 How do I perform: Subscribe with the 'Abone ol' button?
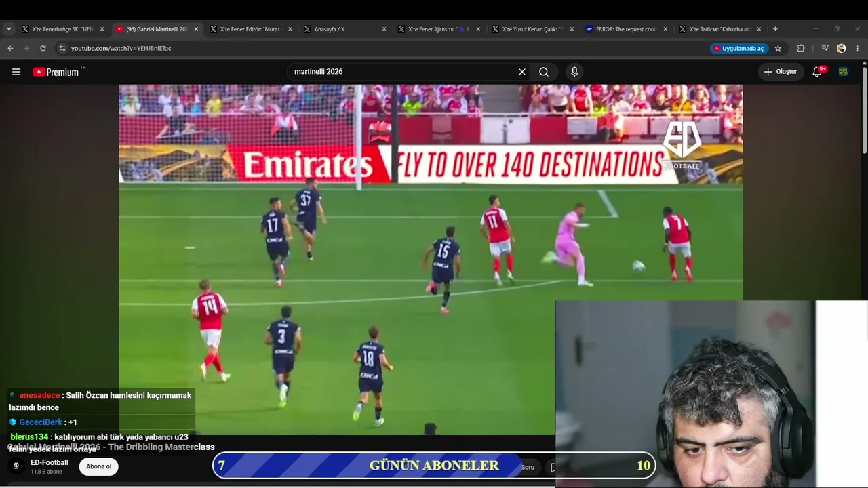98,466
